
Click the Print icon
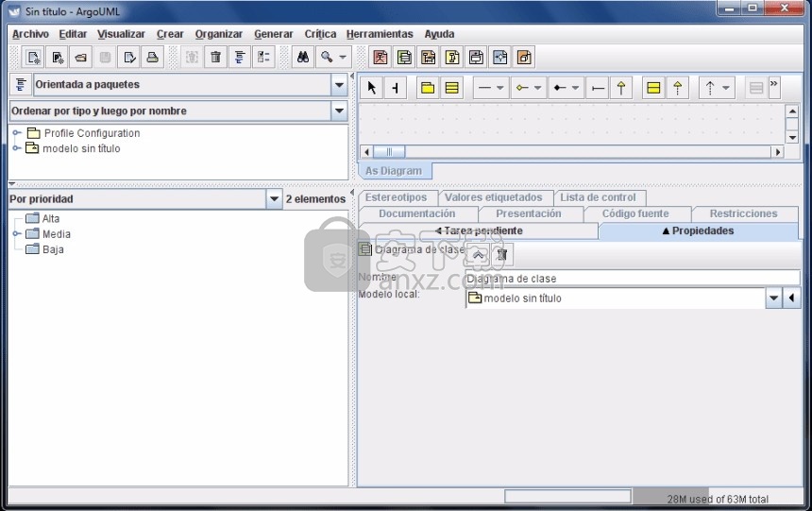point(153,57)
